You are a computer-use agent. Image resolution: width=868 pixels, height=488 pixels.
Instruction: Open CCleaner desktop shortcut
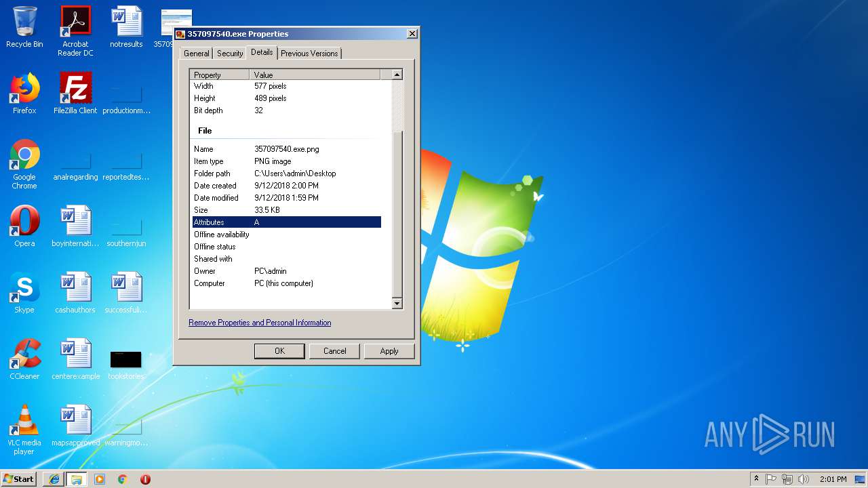(24, 359)
